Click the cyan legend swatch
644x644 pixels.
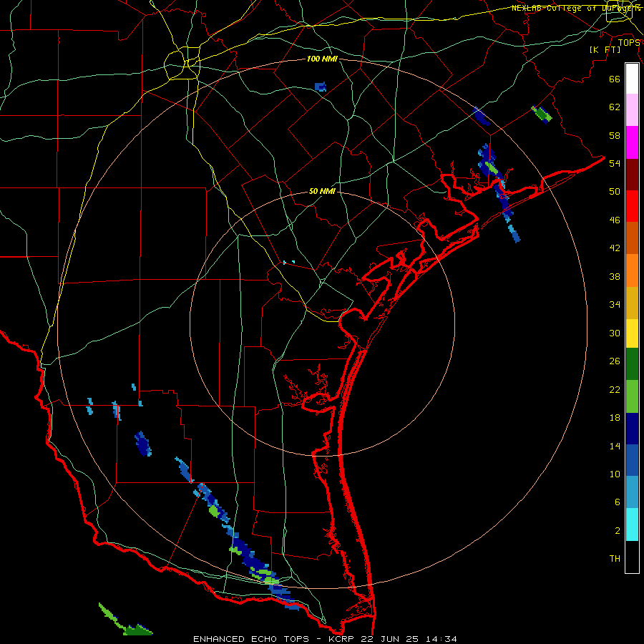pos(632,525)
